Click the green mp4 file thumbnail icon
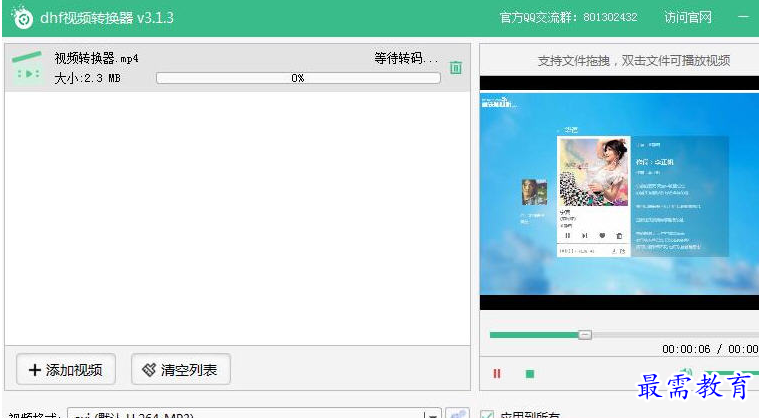This screenshot has width=759, height=418. click(x=27, y=67)
